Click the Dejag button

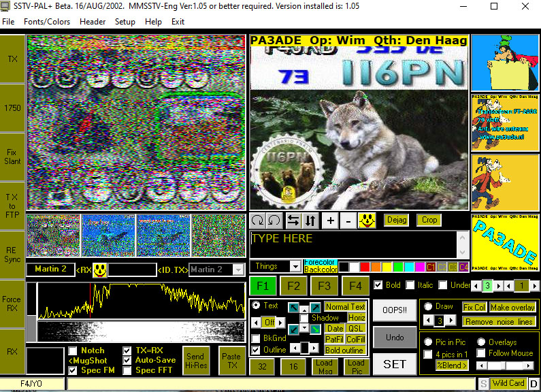click(397, 220)
